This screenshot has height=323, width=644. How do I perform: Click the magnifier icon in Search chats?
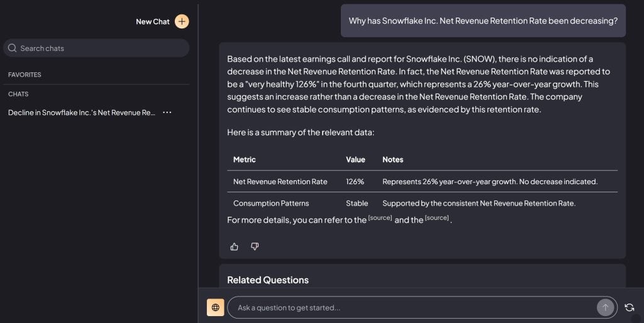pyautogui.click(x=13, y=48)
